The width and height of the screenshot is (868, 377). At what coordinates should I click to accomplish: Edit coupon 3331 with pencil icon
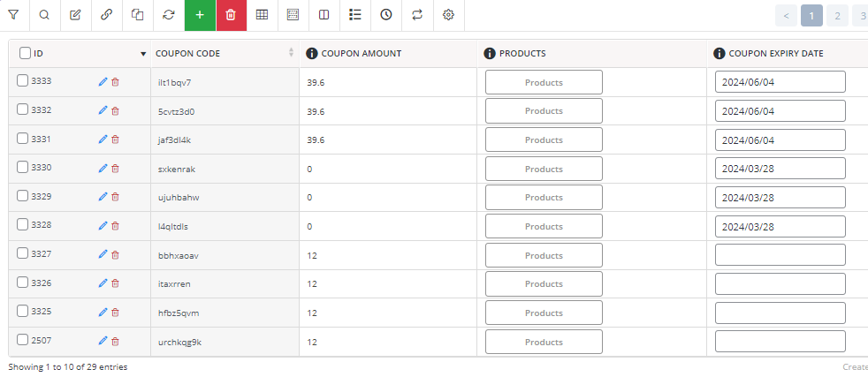point(103,139)
